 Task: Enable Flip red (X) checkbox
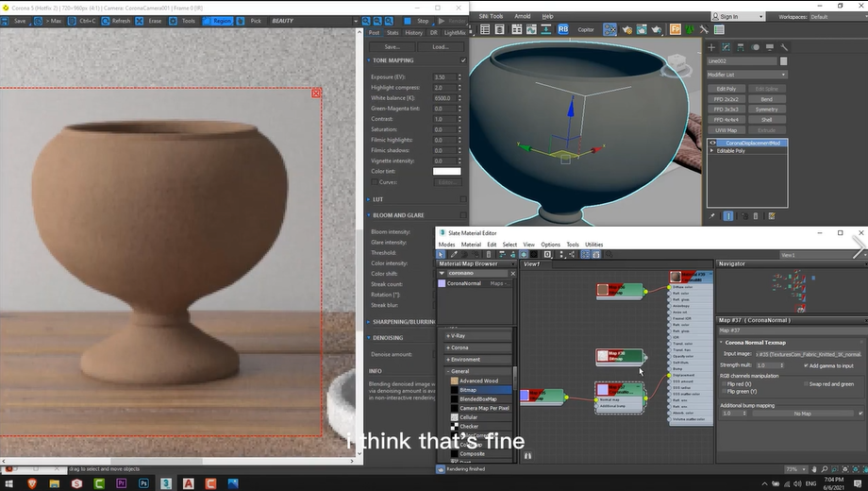[x=723, y=384]
